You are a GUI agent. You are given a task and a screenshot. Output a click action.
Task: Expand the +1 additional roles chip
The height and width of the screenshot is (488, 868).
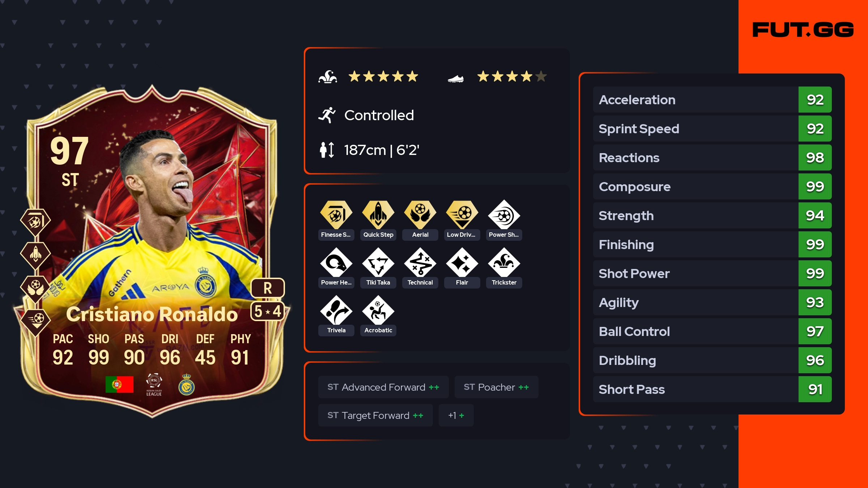point(456,415)
